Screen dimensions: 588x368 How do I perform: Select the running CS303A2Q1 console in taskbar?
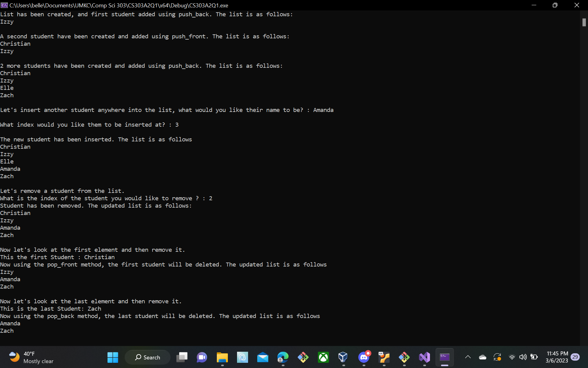tap(445, 357)
